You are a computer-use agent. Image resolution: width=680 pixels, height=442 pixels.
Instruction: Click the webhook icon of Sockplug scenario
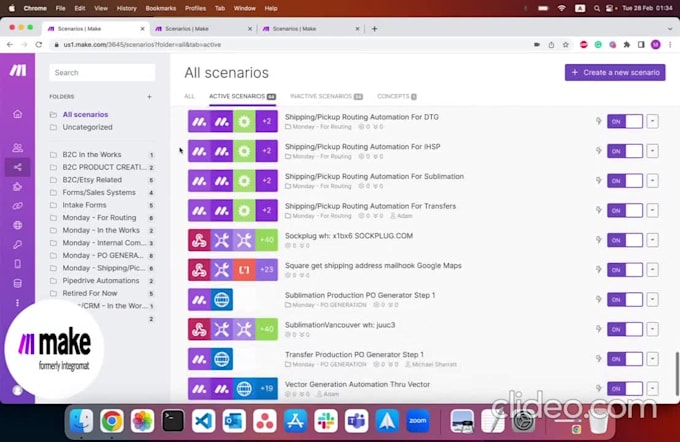(x=199, y=240)
